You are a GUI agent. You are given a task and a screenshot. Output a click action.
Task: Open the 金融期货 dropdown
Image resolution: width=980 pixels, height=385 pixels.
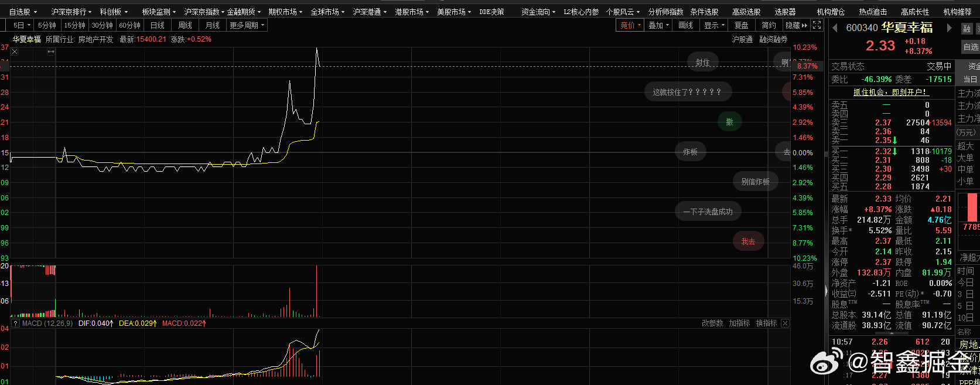[243, 12]
